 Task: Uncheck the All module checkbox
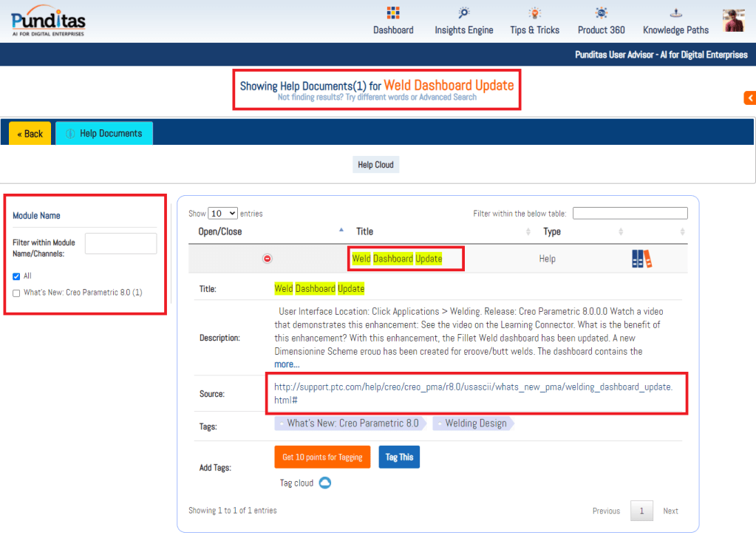16,276
